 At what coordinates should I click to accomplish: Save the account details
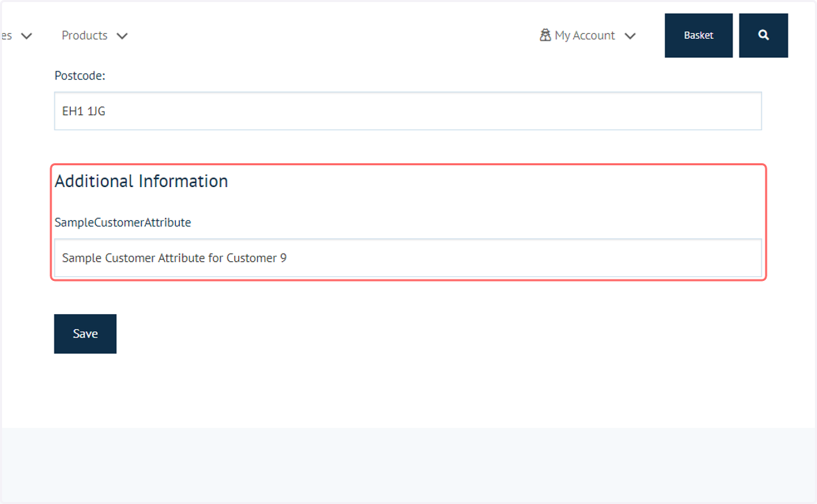click(x=85, y=334)
